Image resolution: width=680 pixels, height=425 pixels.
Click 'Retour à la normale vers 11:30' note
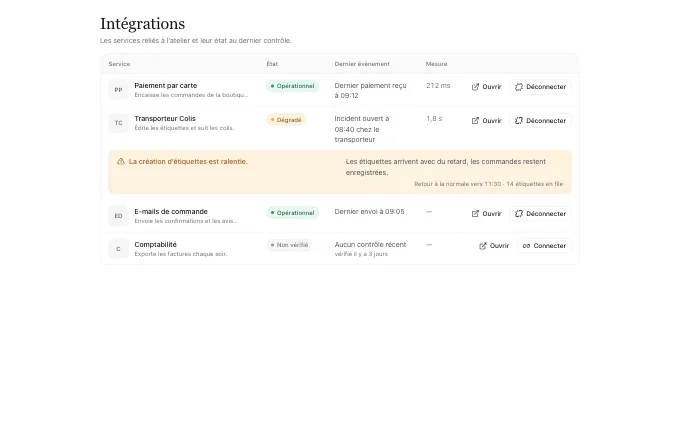pyautogui.click(x=488, y=184)
